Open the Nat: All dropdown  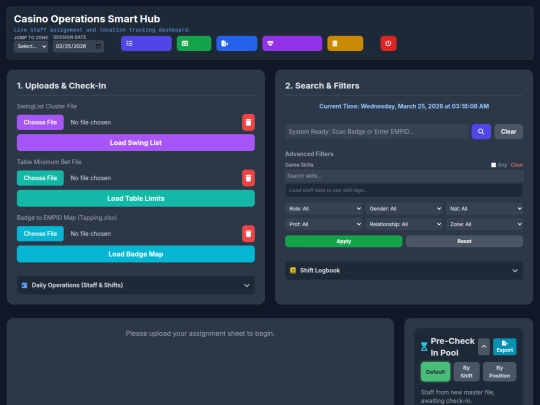coord(484,209)
